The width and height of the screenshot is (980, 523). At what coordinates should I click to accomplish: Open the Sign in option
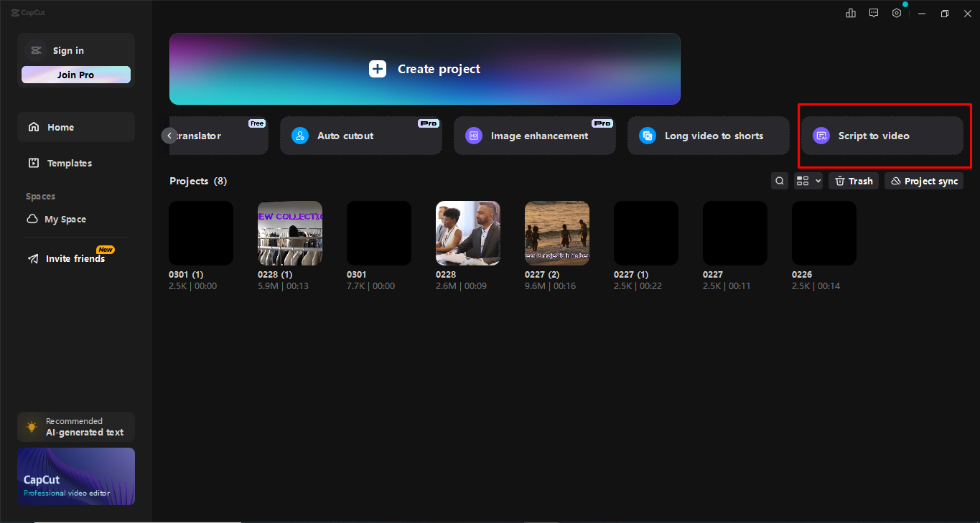(x=68, y=50)
